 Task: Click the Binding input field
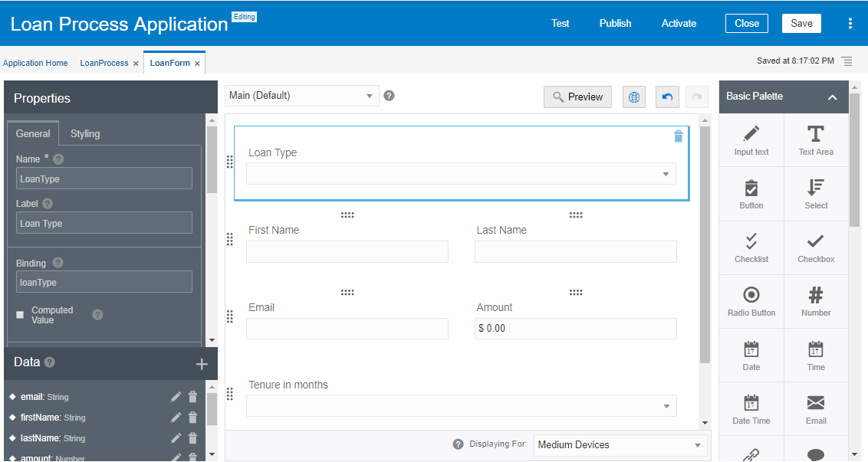[104, 282]
